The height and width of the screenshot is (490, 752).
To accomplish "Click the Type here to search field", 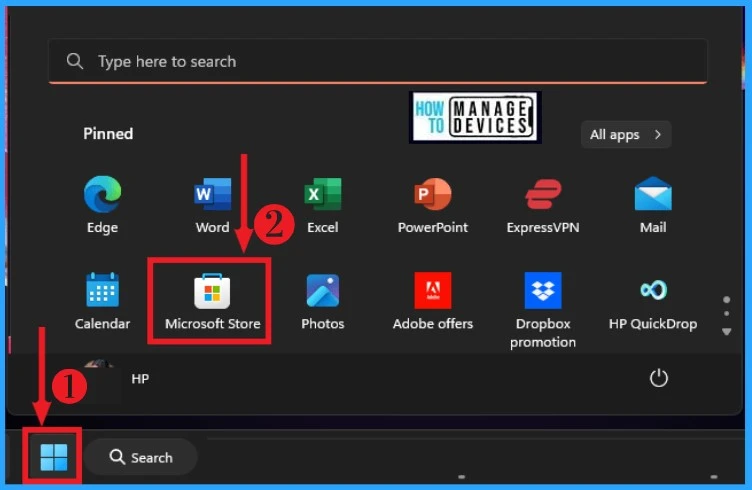I will 378,61.
